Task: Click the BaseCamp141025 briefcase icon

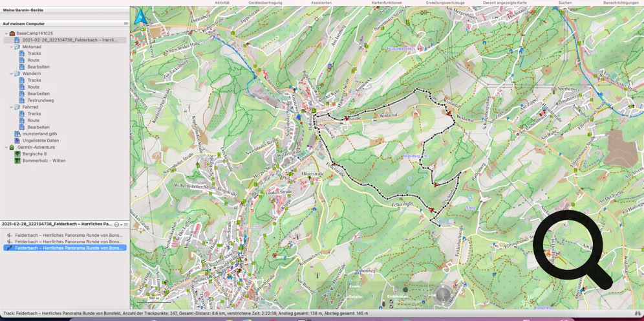Action: (12, 33)
